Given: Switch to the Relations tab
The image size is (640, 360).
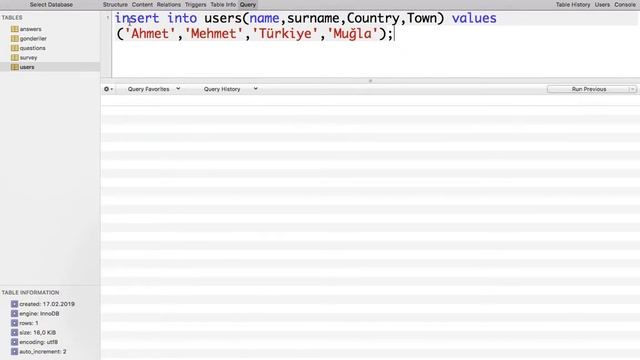Looking at the screenshot, I should pos(169,4).
